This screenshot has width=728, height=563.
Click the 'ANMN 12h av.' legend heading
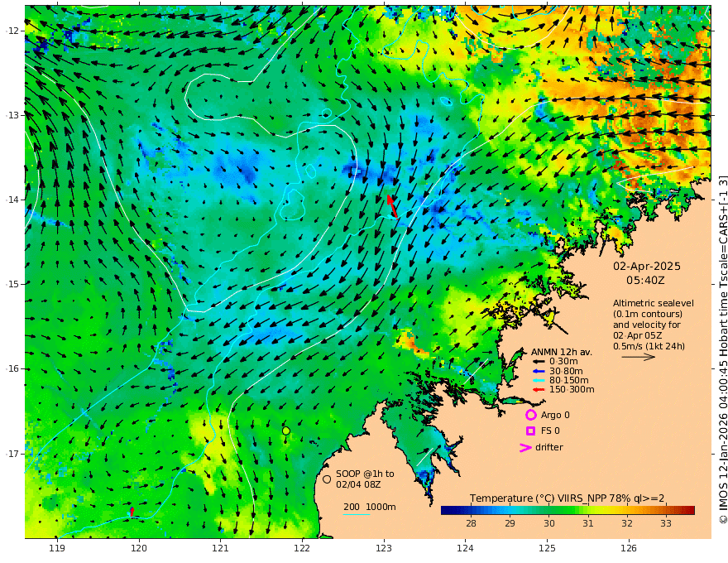click(x=562, y=352)
